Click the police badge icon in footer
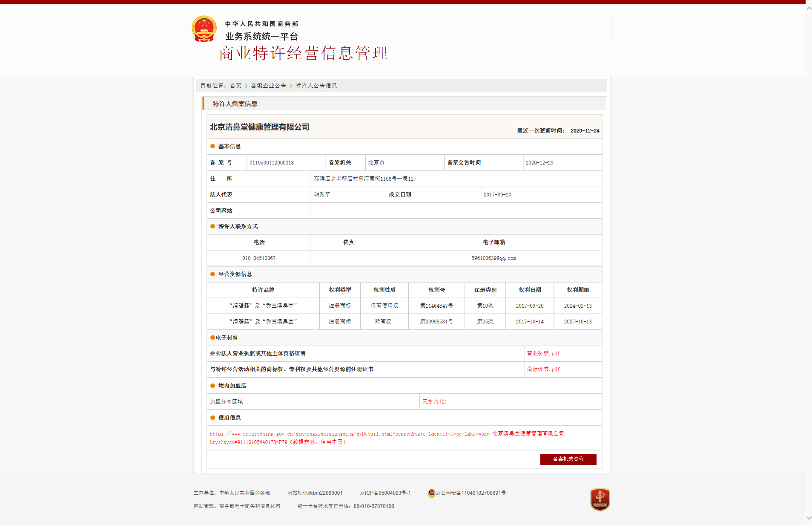Viewport: 812px width, 525px height. click(x=431, y=493)
